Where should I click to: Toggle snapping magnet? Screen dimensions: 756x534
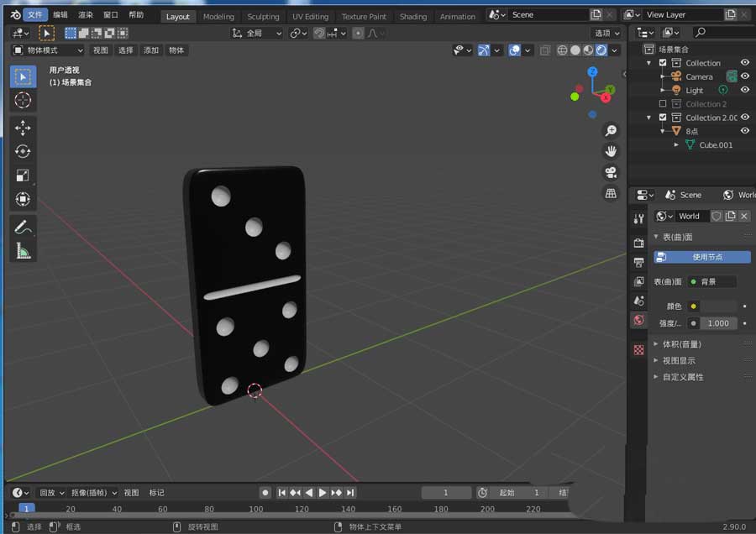319,34
